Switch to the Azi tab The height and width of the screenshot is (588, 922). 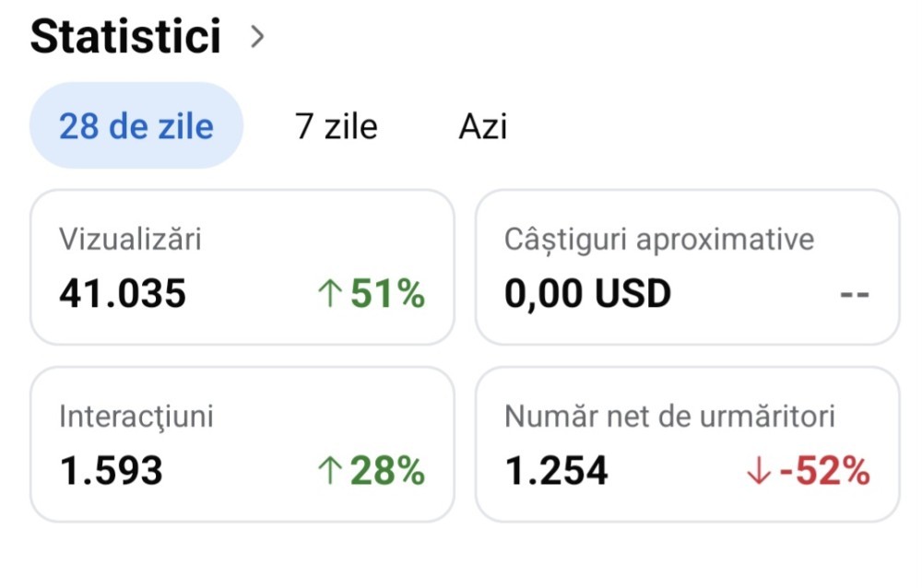483,126
